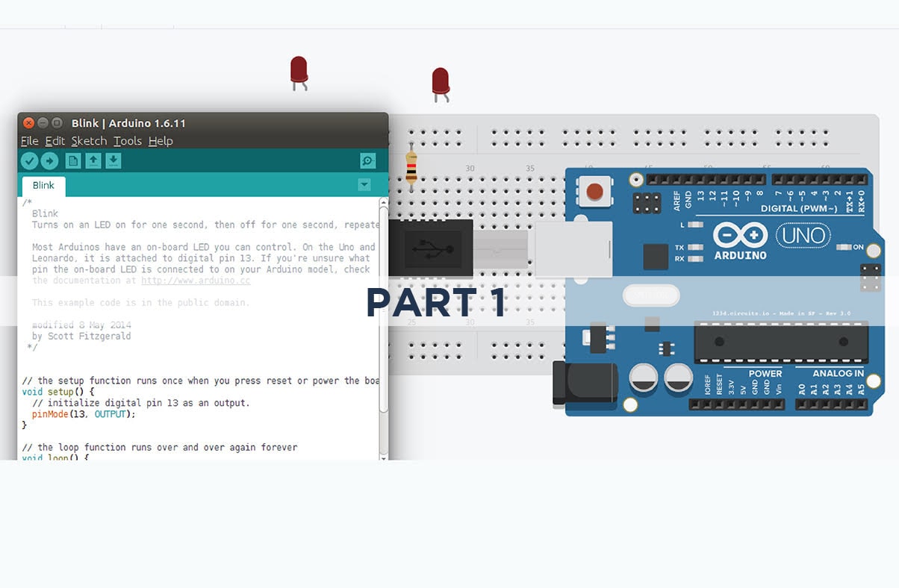Open the Serial Monitor magnifier icon

367,160
